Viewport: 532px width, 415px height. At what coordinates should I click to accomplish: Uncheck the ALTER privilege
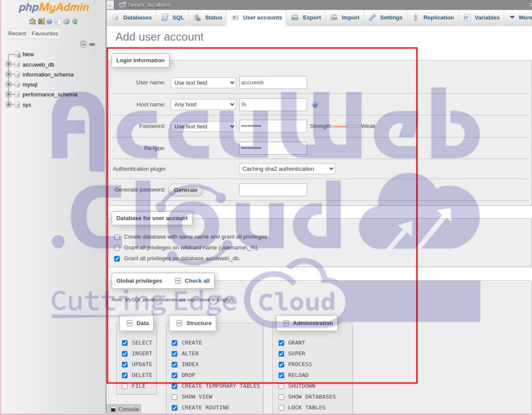(175, 354)
